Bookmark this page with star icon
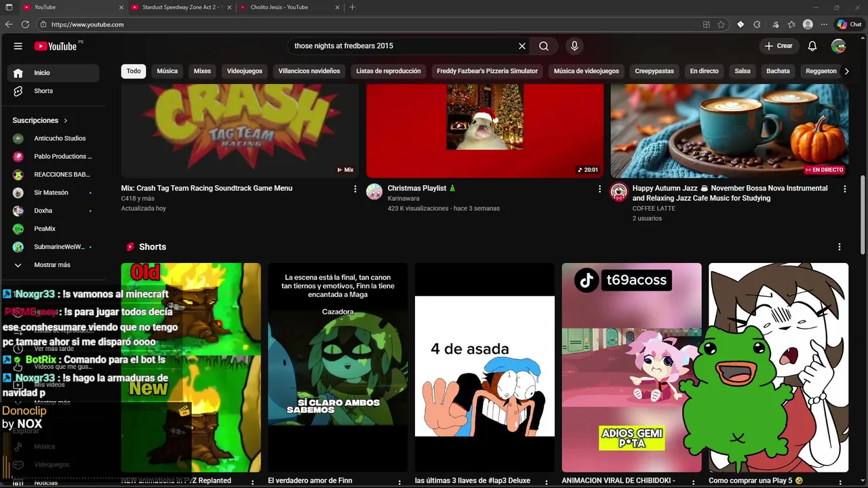This screenshot has width=868, height=488. click(721, 24)
